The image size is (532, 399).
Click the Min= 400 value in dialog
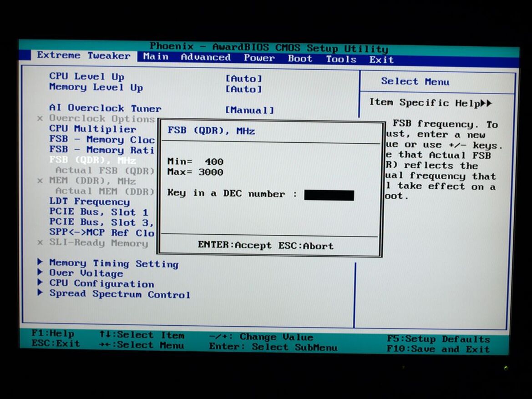click(x=195, y=162)
